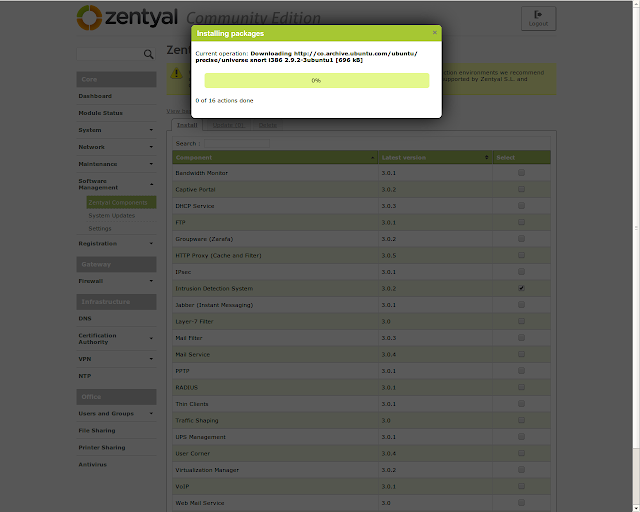Screen dimensions: 640x512
Task: Click the search magnifier icon in sidebar
Action: (149, 54)
